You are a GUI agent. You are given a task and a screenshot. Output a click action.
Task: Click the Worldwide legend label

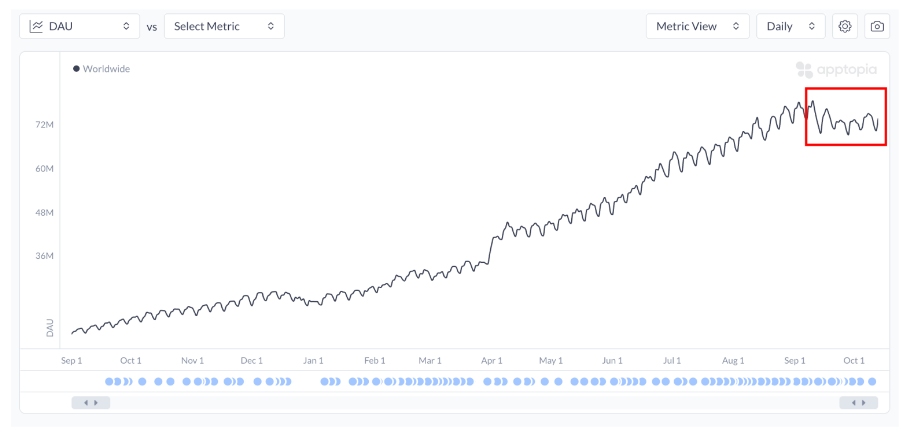click(106, 69)
